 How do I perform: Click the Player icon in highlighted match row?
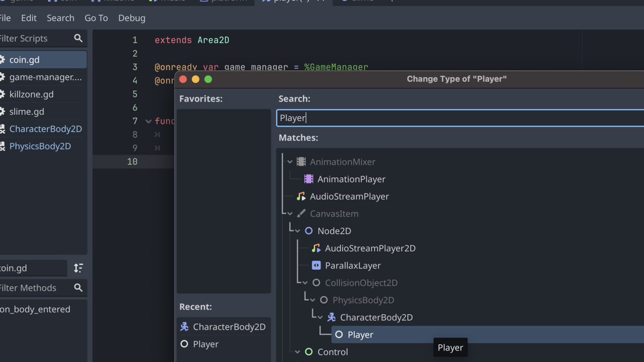(339, 334)
